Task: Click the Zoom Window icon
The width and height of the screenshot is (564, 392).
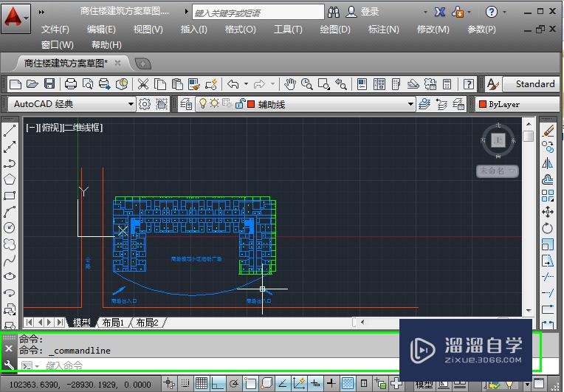Action: (324, 84)
